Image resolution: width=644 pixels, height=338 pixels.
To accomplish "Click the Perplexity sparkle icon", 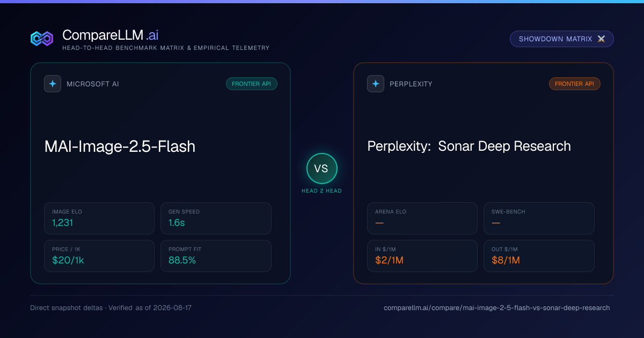I will tap(376, 84).
